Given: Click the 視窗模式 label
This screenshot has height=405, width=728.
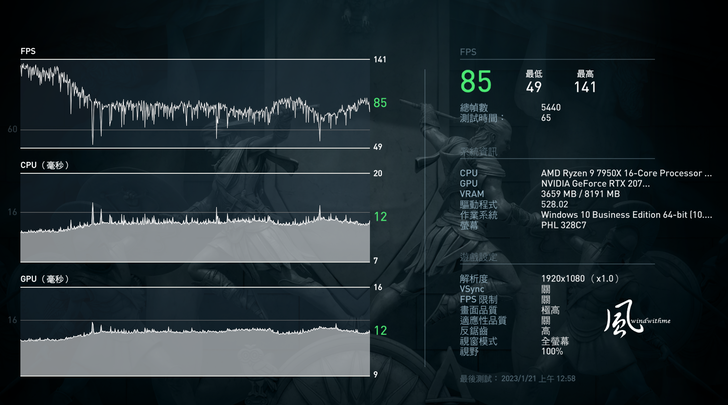Looking at the screenshot, I should point(478,341).
